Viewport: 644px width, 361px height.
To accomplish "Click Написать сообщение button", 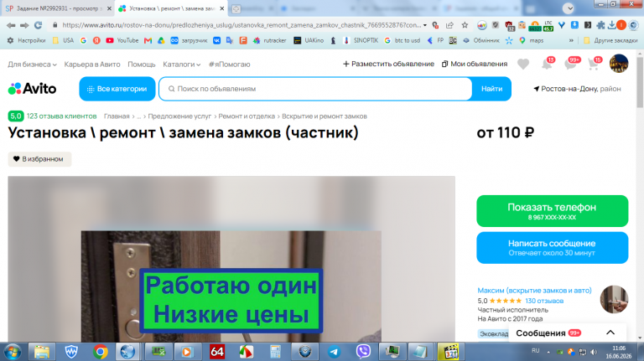I will click(553, 248).
